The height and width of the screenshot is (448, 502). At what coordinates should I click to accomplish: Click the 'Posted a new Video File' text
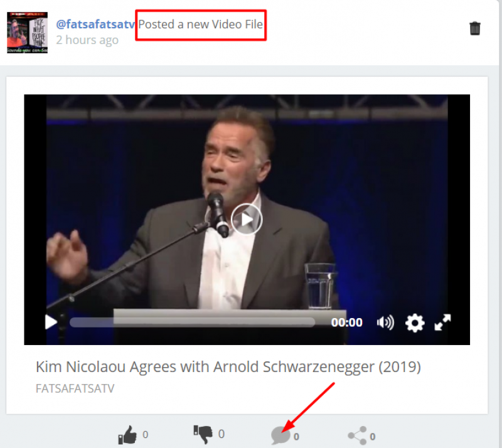pyautogui.click(x=200, y=24)
